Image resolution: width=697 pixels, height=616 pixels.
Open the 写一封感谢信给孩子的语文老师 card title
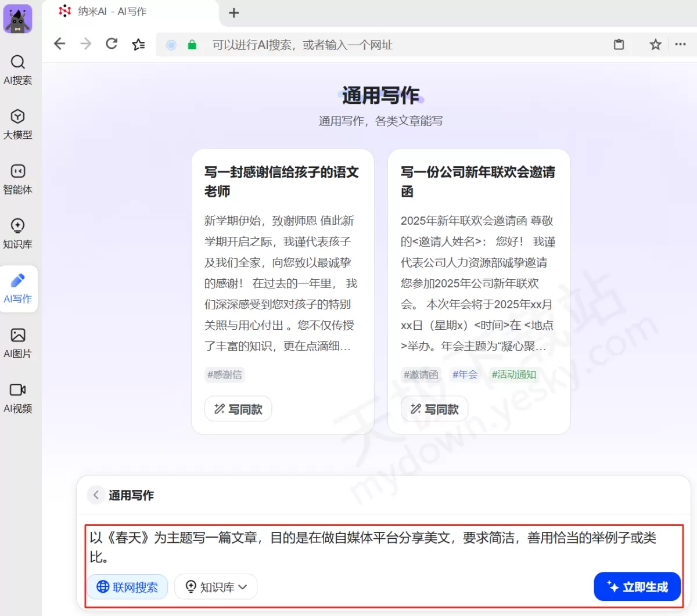[282, 182]
